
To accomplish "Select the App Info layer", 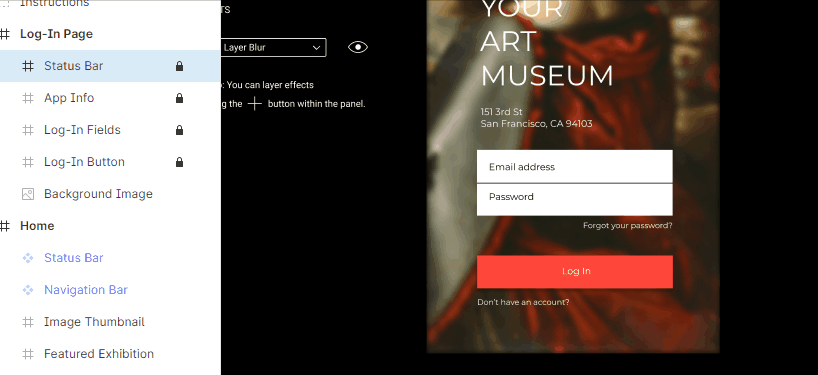I will (x=69, y=98).
